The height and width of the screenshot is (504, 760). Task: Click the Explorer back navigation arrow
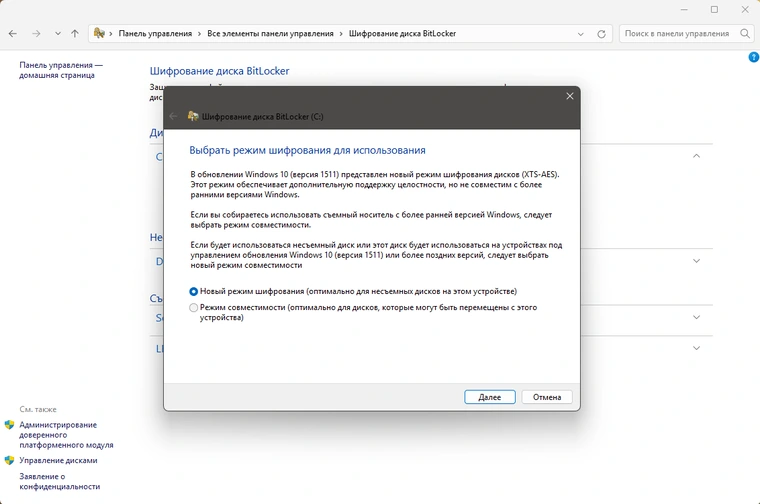click(x=12, y=33)
